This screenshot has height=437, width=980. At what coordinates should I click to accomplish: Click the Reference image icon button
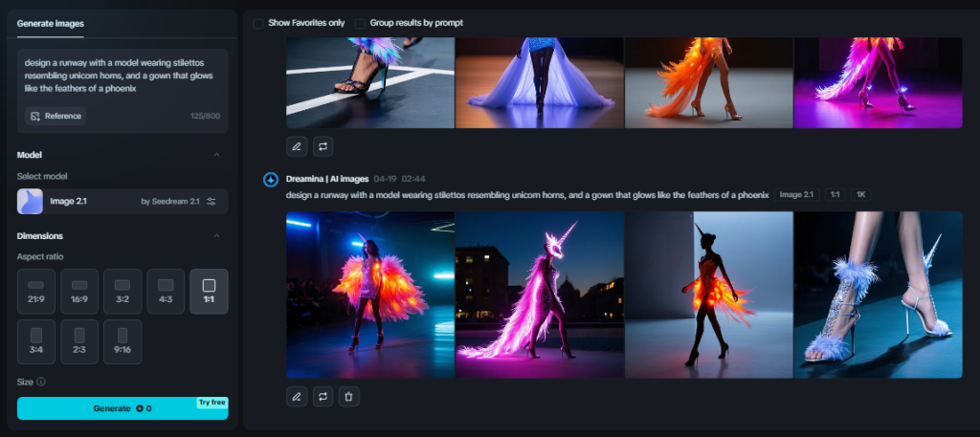(x=35, y=116)
